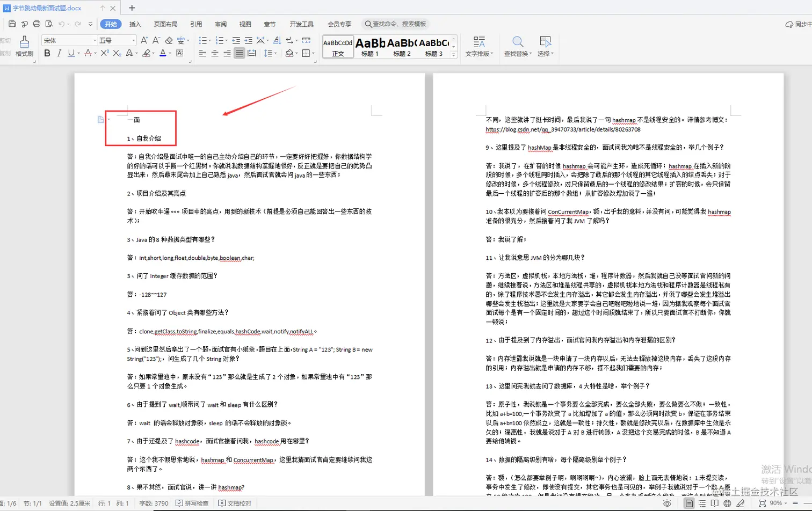
Task: Click font color A swatch
Action: pos(163,53)
